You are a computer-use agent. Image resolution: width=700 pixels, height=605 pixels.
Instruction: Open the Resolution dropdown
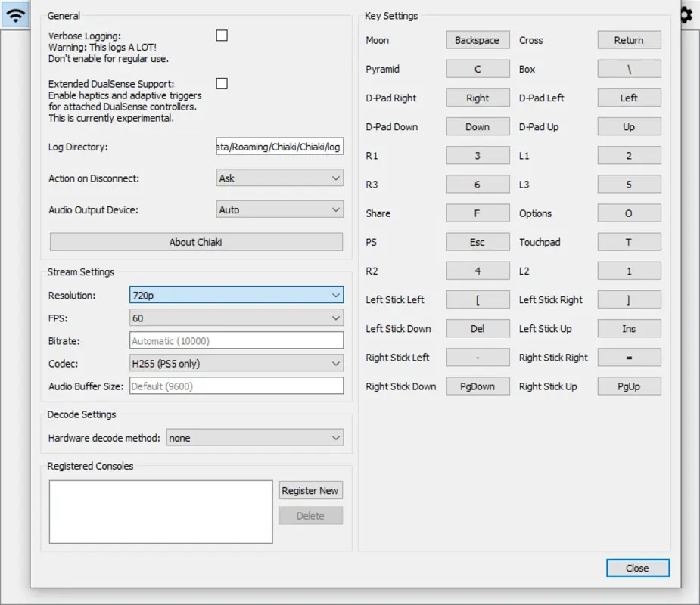tap(235, 295)
